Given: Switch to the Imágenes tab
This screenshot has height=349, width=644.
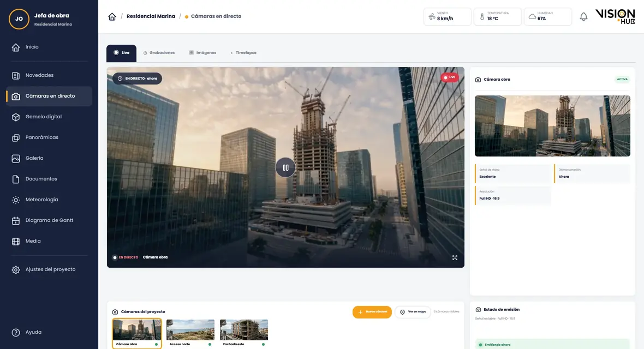Looking at the screenshot, I should [203, 53].
